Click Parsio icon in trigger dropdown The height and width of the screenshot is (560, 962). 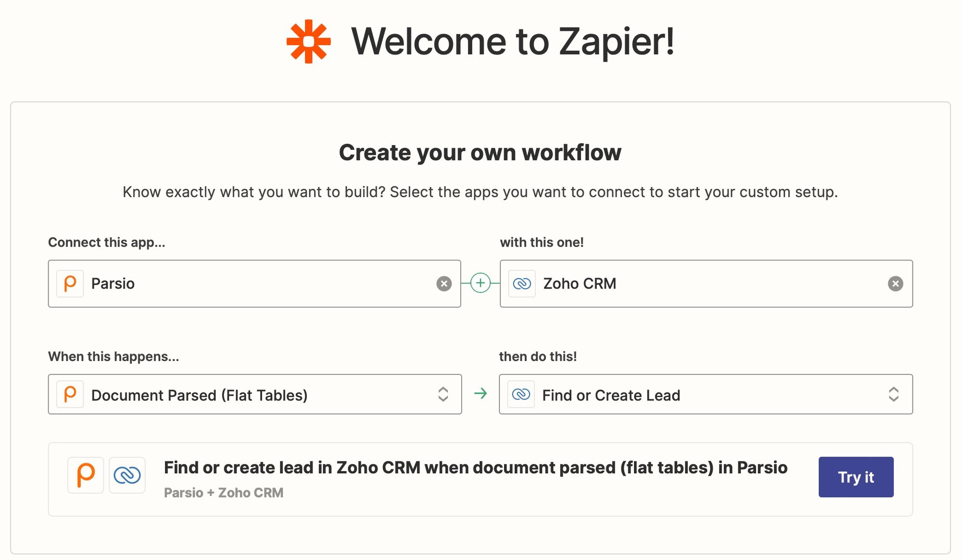coord(70,394)
